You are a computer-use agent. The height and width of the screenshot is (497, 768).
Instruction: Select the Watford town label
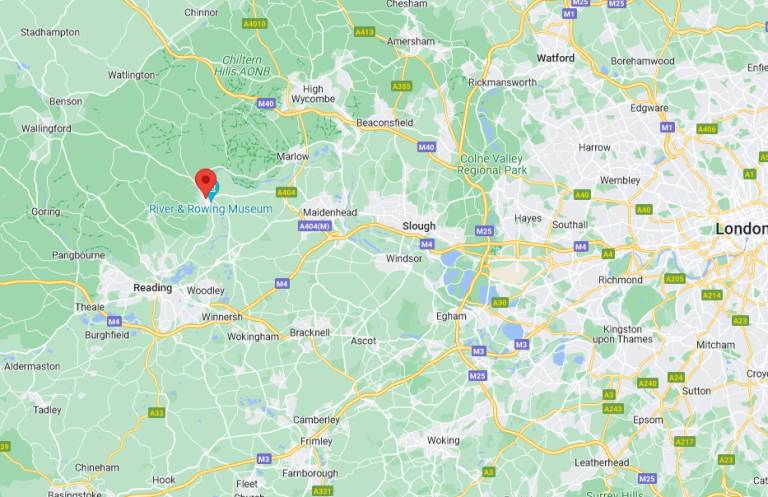555,58
